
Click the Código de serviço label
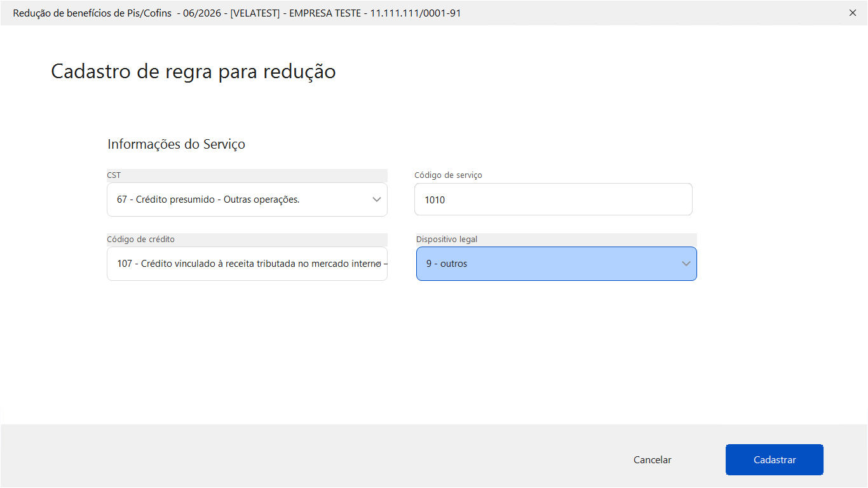coord(448,175)
